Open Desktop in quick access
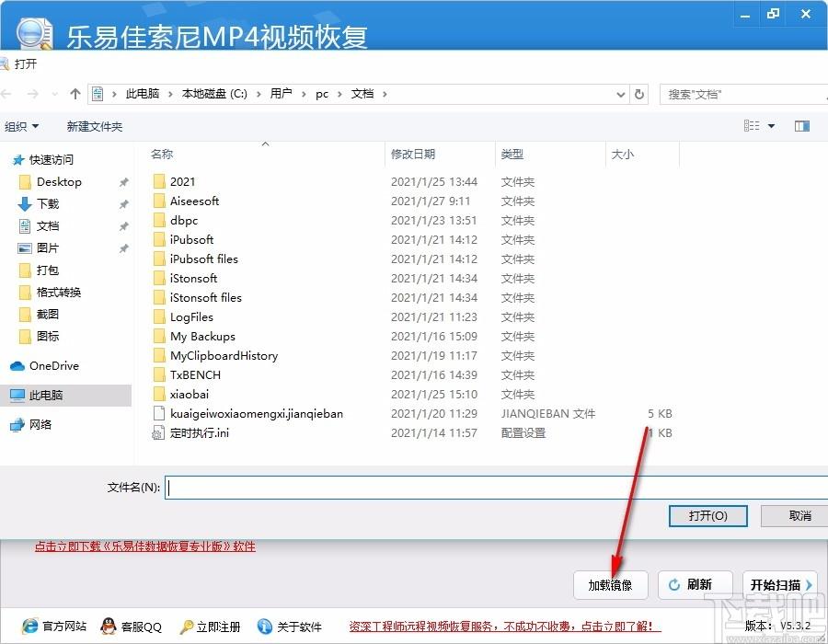Screen dimensions: 828x644 click(51, 181)
